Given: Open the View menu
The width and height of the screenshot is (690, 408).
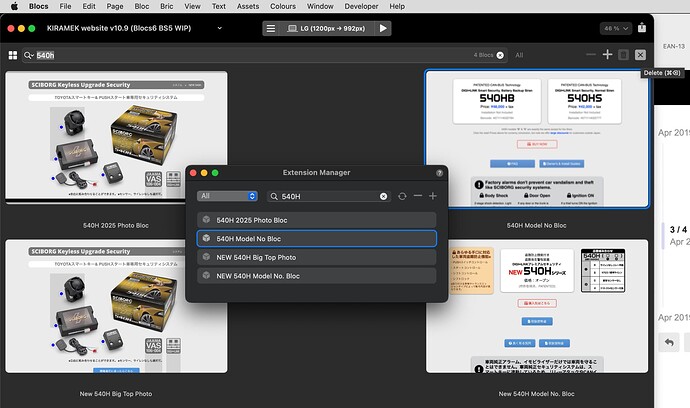Looking at the screenshot, I should [192, 6].
